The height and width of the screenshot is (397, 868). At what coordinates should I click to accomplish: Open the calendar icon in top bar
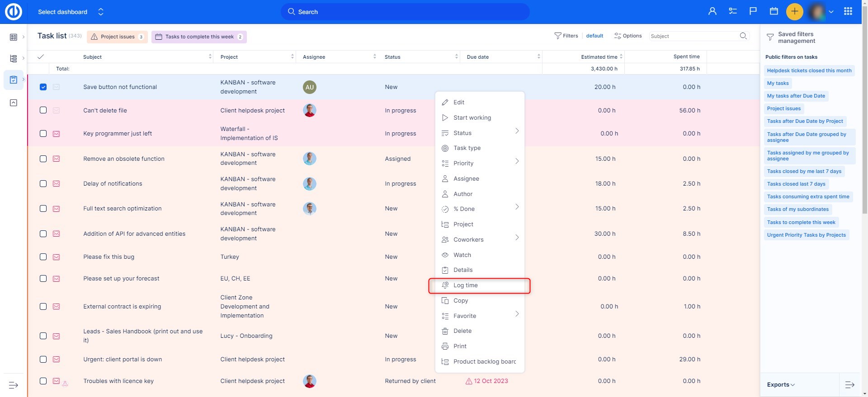[774, 12]
